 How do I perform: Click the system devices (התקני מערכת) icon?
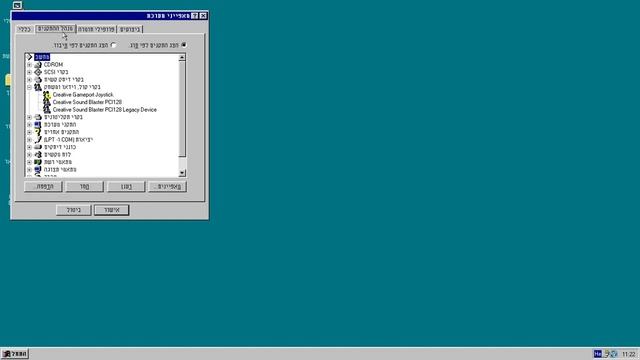(38, 124)
